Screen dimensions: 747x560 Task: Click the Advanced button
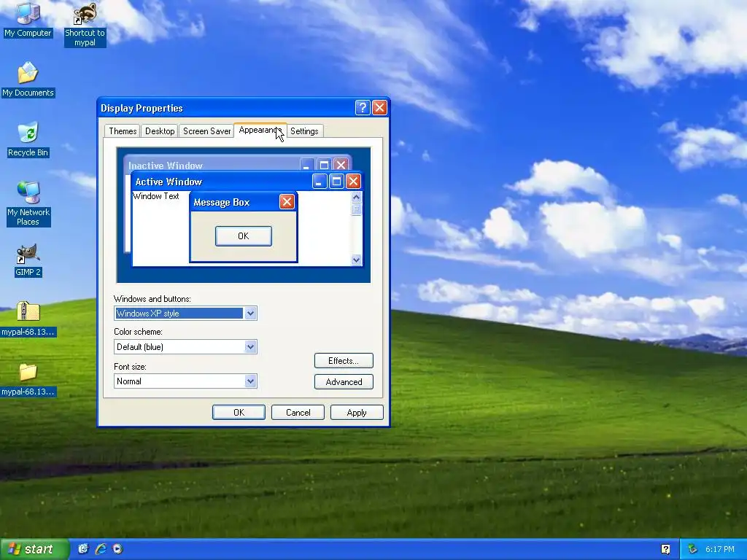[344, 381]
